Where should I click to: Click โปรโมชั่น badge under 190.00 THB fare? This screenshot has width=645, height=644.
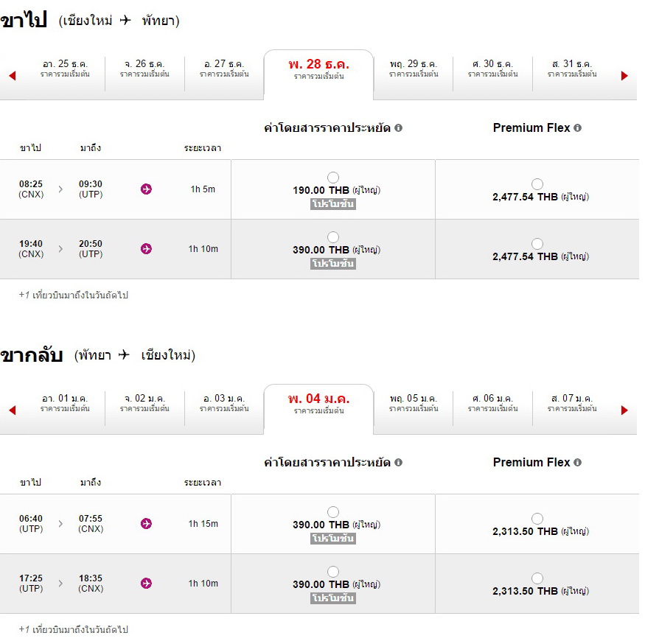[333, 204]
